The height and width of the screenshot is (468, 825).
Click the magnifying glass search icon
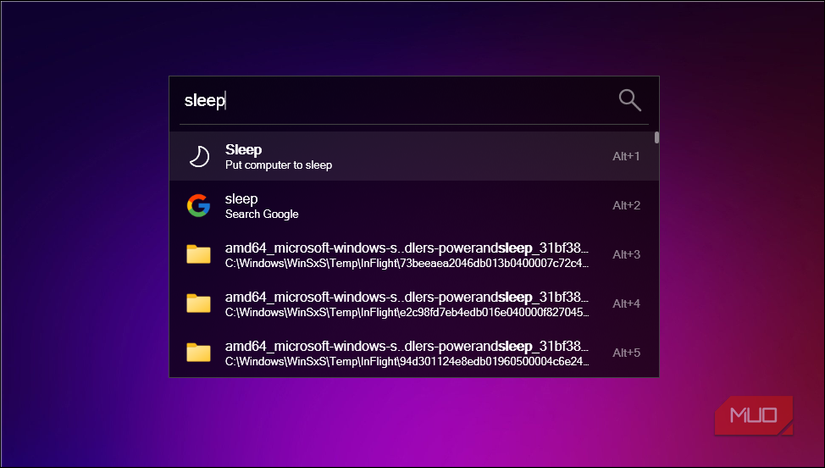[x=629, y=100]
